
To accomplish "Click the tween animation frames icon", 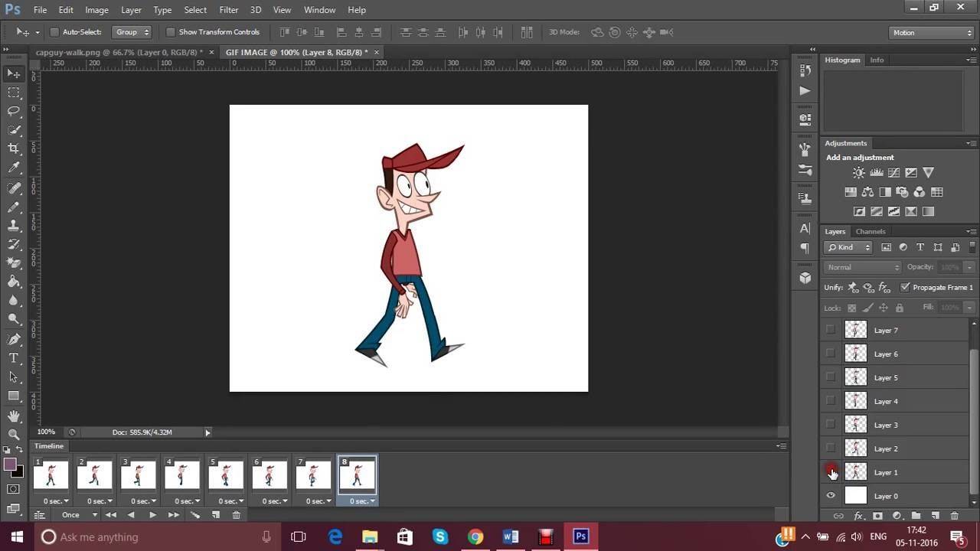I will [x=194, y=515].
